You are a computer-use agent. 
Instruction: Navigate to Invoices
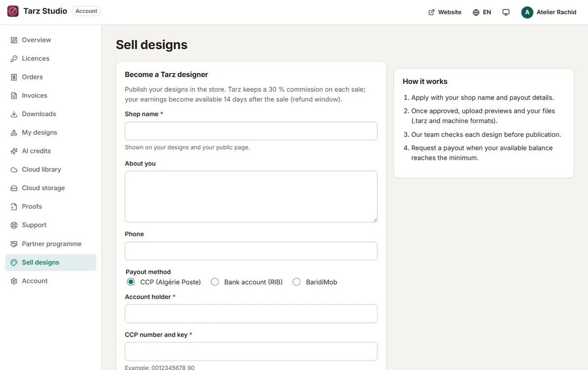point(51,96)
